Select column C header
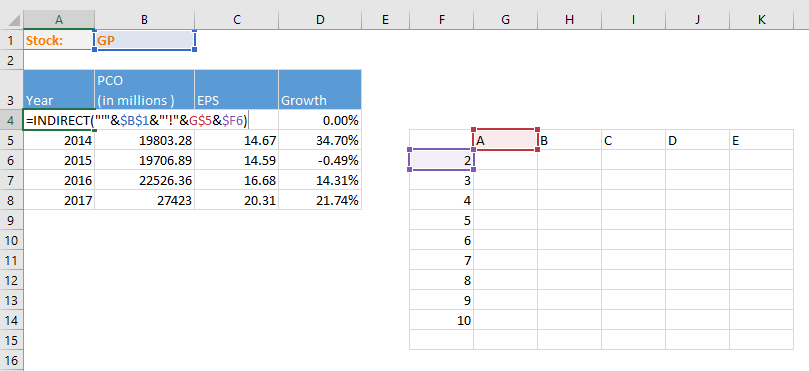The width and height of the screenshot is (809, 371). [237, 20]
